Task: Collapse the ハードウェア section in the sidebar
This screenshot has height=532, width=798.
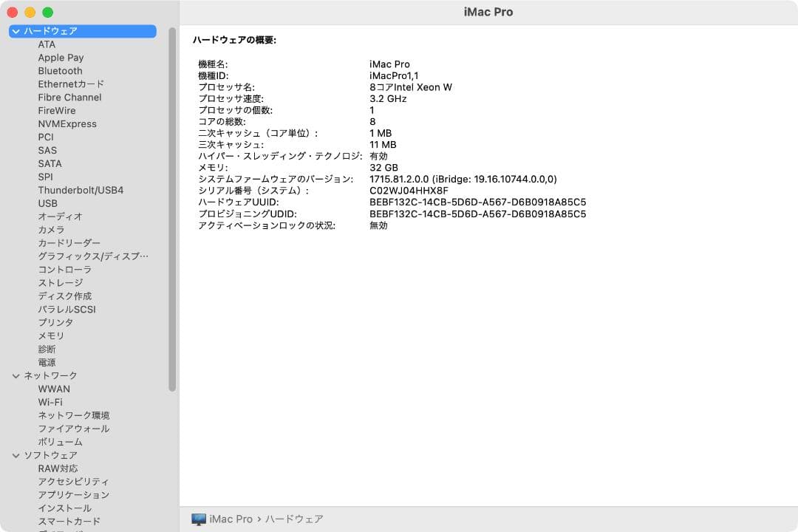Action: (x=16, y=31)
